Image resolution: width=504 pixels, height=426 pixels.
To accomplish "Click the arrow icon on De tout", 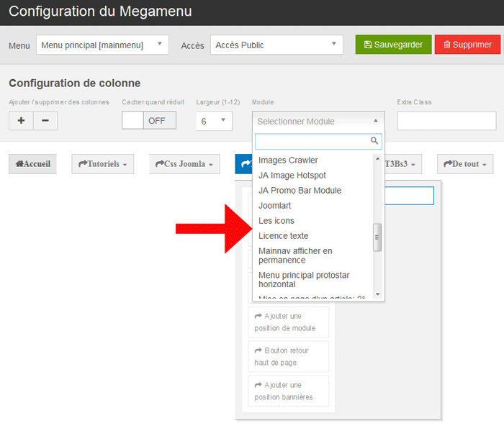I will pos(447,164).
